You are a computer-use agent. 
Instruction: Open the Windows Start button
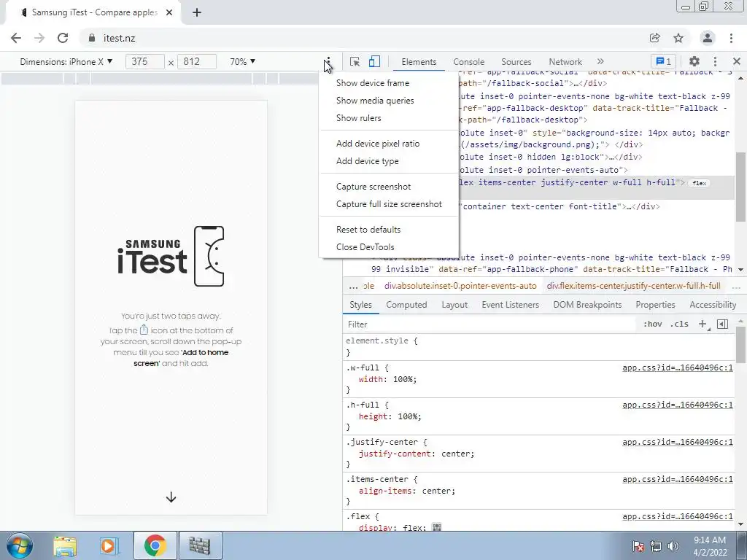point(20,545)
